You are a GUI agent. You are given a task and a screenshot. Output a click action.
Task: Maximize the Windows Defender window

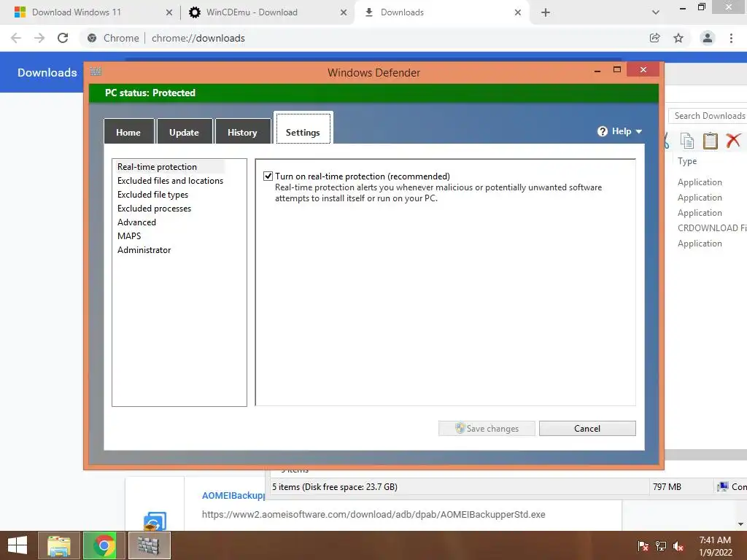click(617, 69)
